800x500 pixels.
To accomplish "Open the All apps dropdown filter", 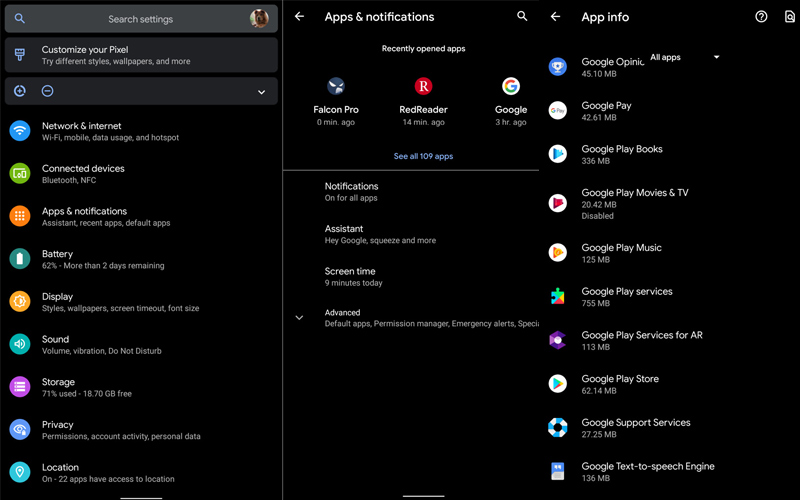I will (x=685, y=58).
